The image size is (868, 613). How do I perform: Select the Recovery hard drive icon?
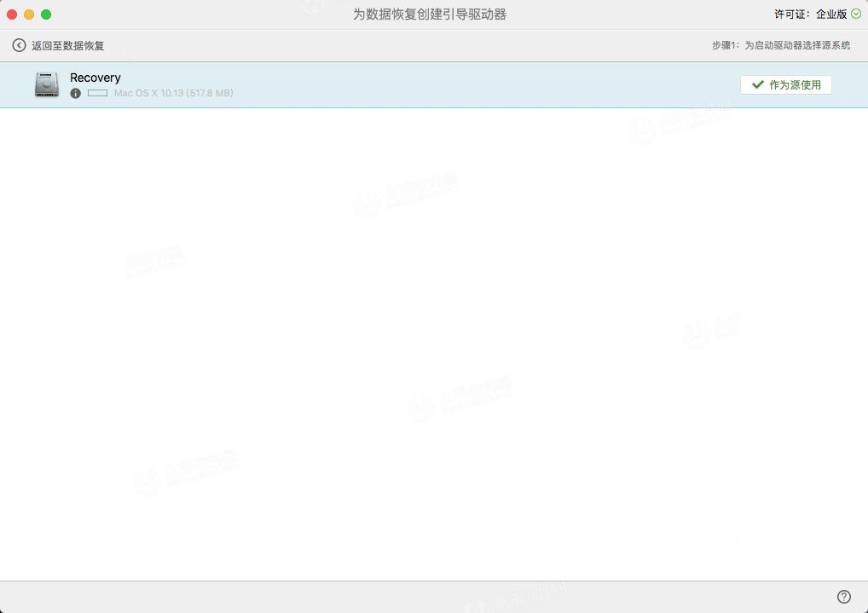[47, 84]
